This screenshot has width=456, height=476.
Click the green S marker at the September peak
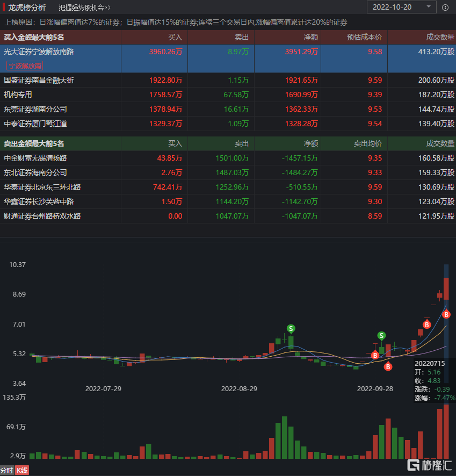(291, 328)
